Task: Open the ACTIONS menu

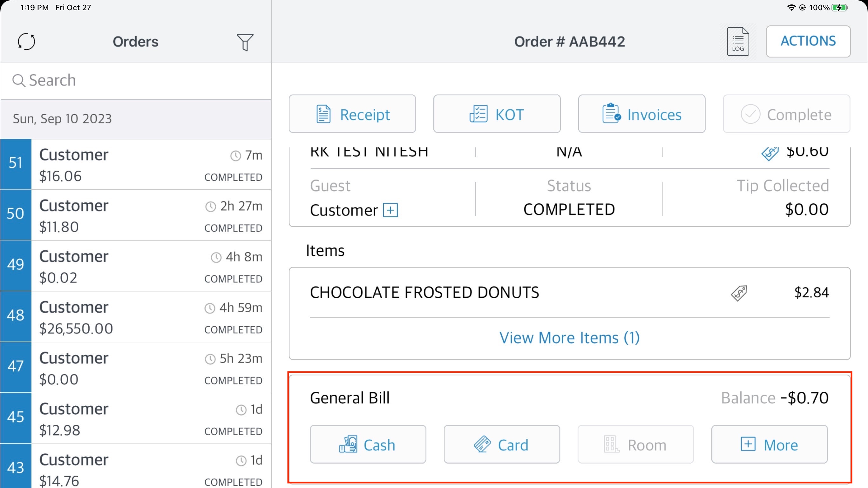Action: pyautogui.click(x=808, y=41)
